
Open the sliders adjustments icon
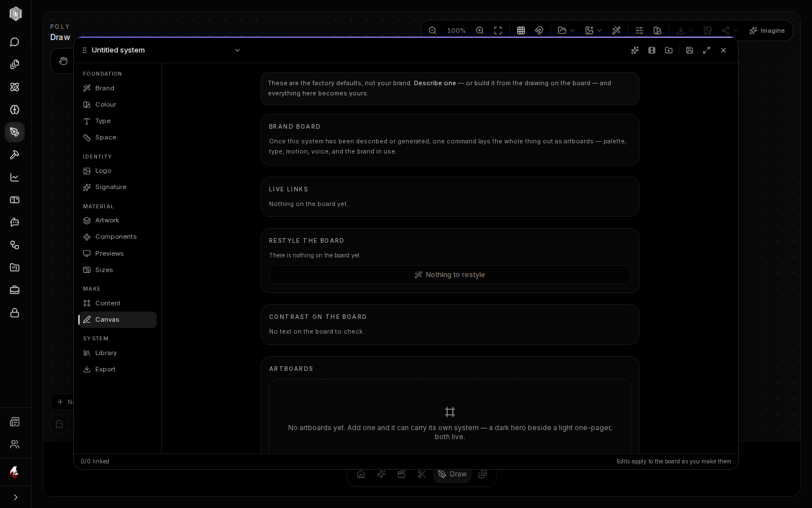click(639, 30)
